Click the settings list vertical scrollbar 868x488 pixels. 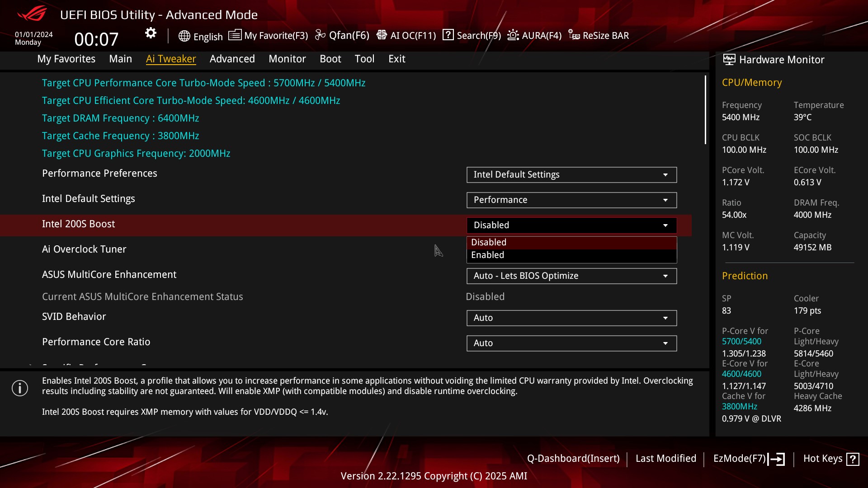705,110
